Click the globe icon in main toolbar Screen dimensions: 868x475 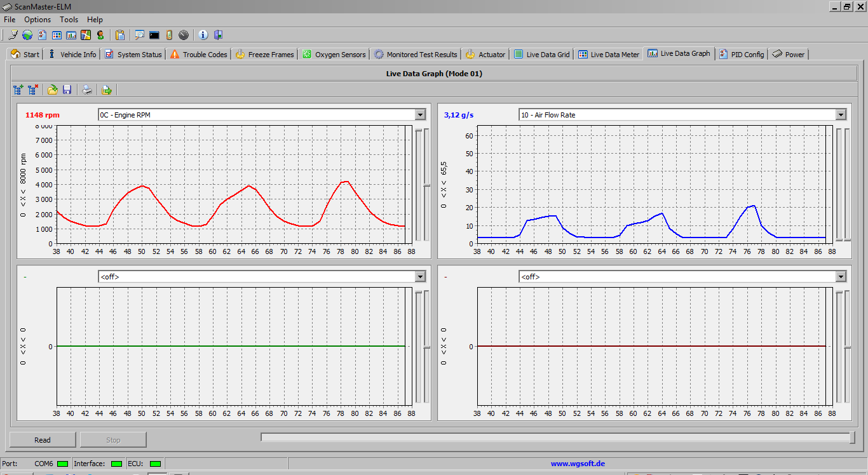[x=27, y=35]
